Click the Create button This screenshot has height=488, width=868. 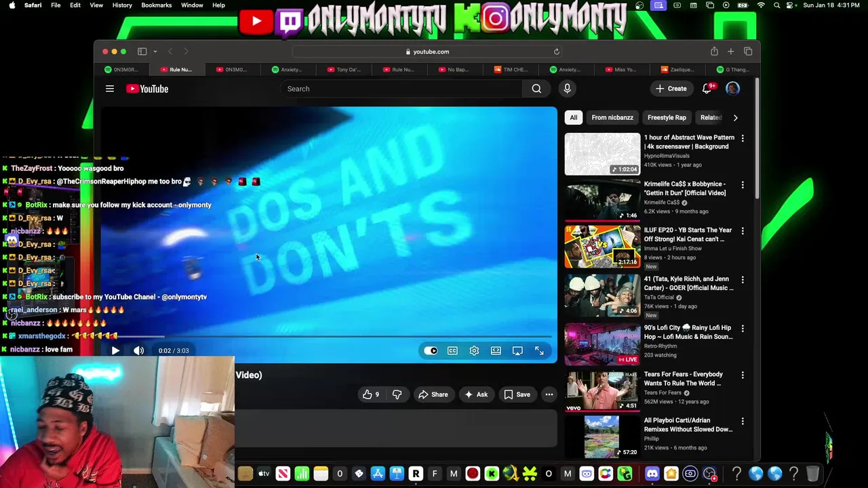[671, 89]
